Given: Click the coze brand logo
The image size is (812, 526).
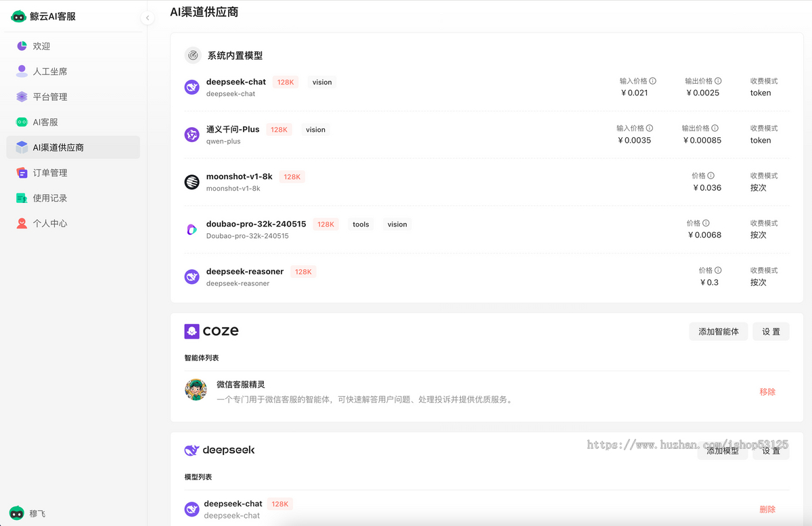Looking at the screenshot, I should (x=212, y=331).
